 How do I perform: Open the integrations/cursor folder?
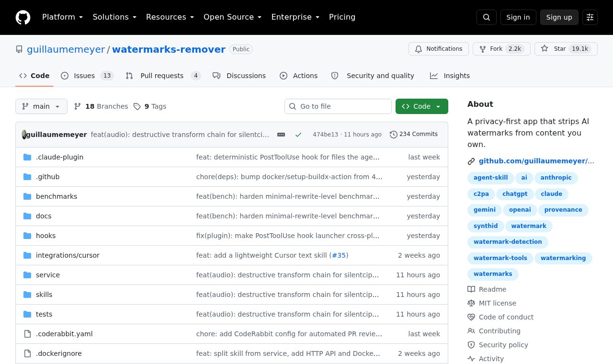pyautogui.click(x=68, y=255)
